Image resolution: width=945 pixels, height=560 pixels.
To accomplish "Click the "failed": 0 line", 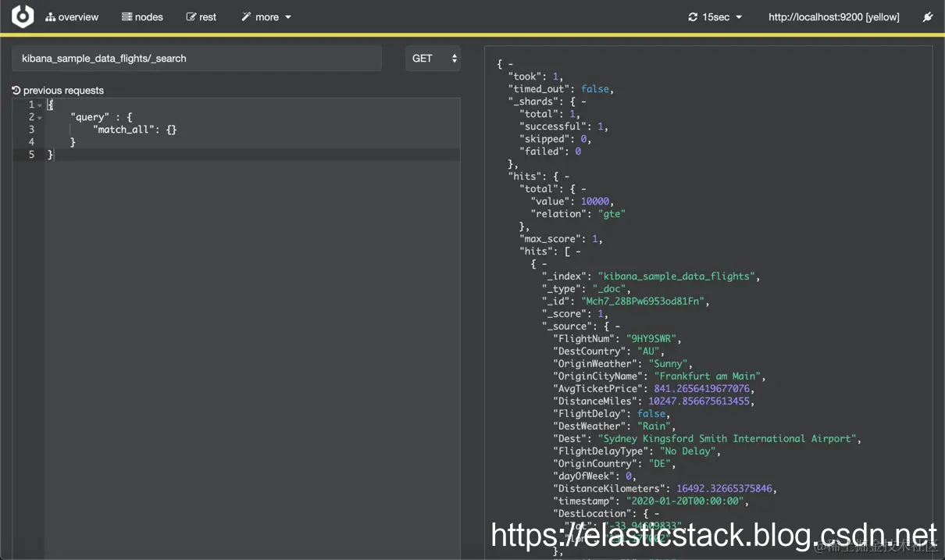I will (x=550, y=152).
